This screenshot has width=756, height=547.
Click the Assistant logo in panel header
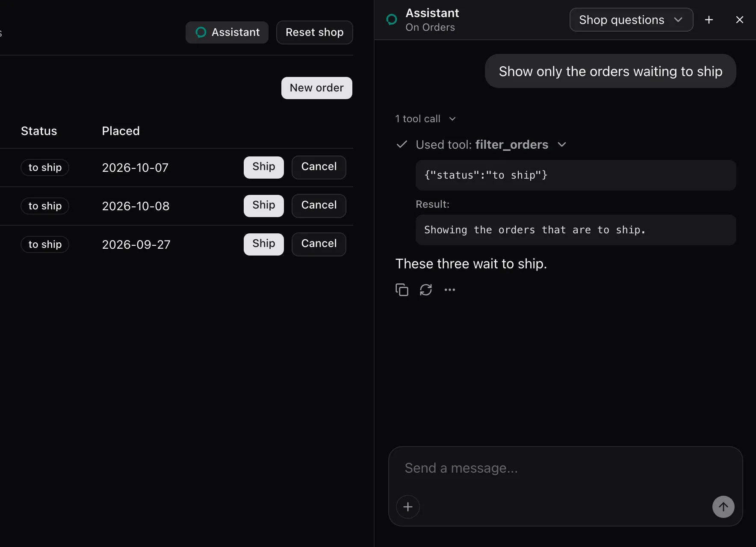coord(392,20)
